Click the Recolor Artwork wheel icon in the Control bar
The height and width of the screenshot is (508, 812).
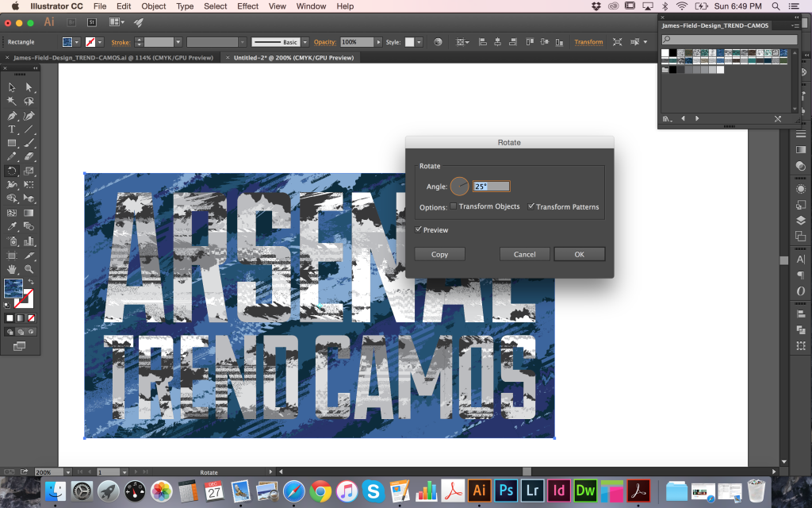[x=438, y=42]
